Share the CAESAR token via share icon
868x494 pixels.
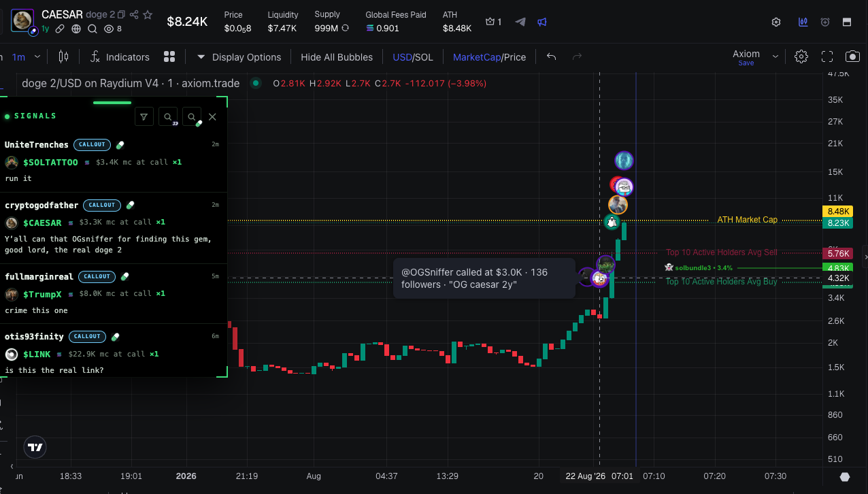134,14
